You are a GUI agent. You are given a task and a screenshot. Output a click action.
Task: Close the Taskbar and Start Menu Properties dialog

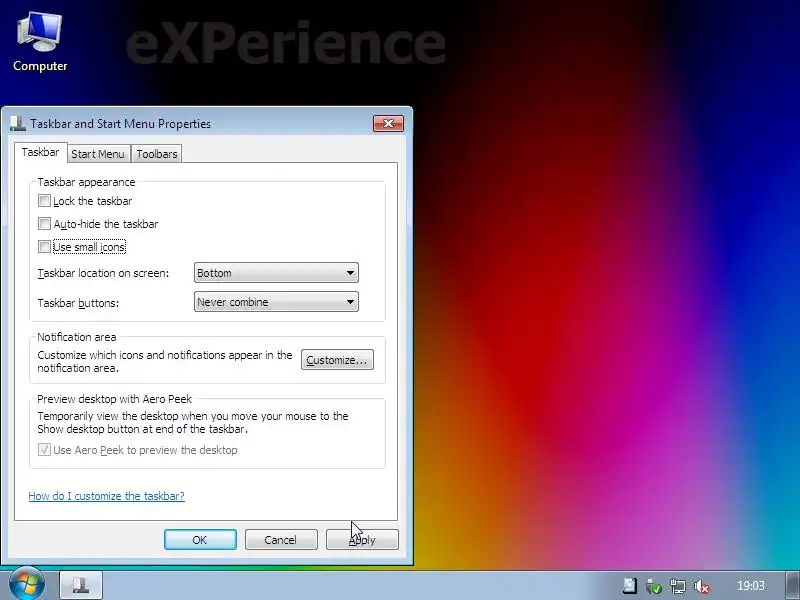[388, 123]
